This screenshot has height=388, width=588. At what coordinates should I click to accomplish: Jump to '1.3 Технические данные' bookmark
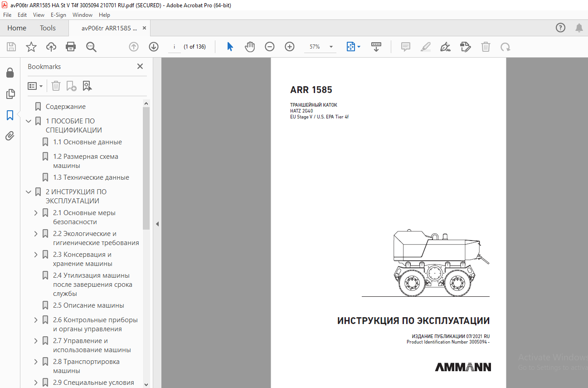click(x=91, y=177)
